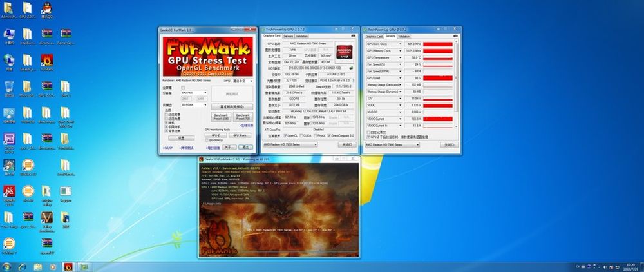Click the GPU-Z title bar icon of Sensors window
The width and height of the screenshot is (644, 272).
pos(365,30)
